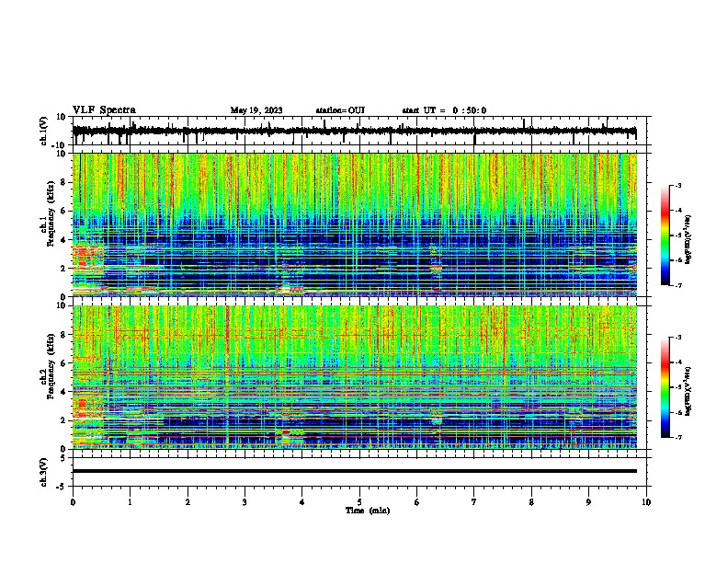The image size is (728, 563).
Task: Click the ch.3(V) axis label
Action: tap(44, 472)
